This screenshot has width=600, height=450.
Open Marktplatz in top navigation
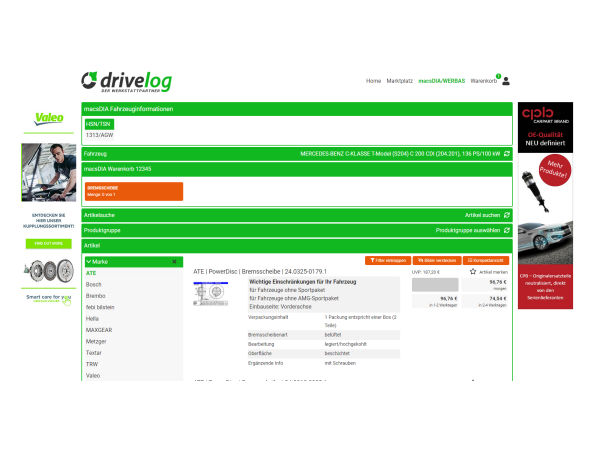(x=399, y=81)
